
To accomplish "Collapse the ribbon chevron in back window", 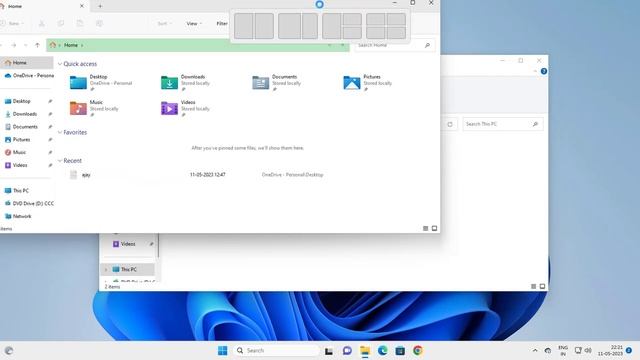I will click(535, 71).
